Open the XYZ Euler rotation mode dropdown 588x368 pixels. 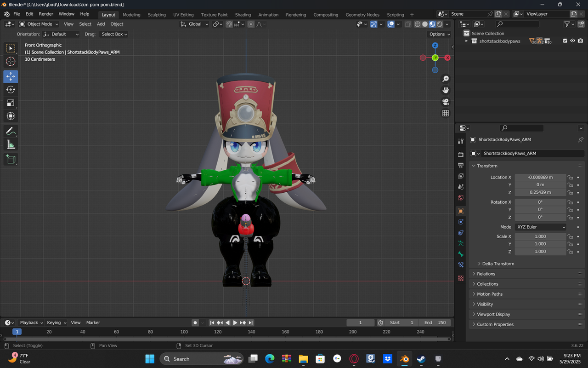click(541, 227)
